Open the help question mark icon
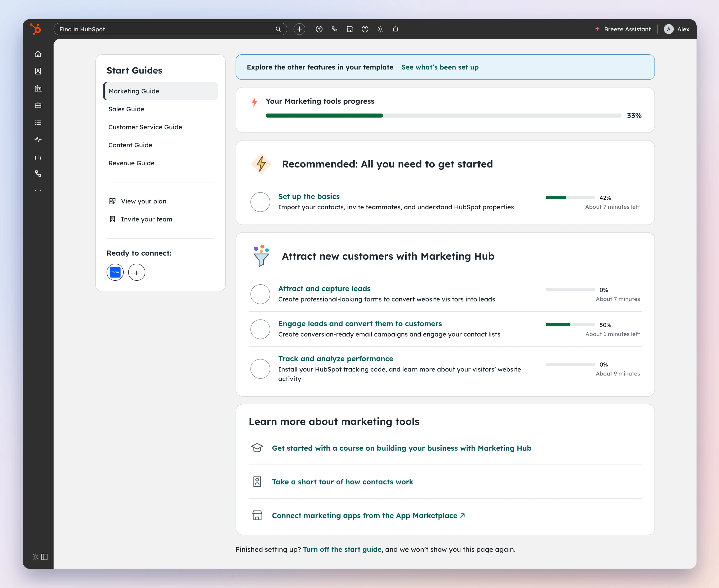719x588 pixels. point(365,29)
